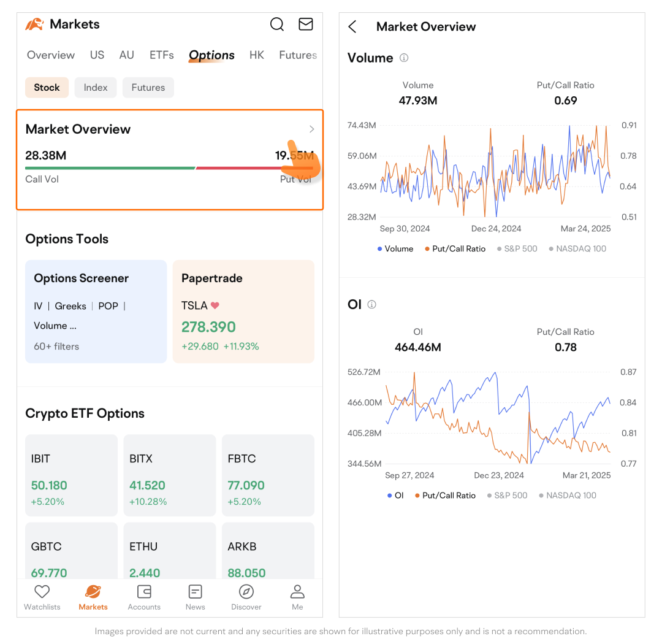Tap the back arrow in Market Overview

pyautogui.click(x=352, y=26)
